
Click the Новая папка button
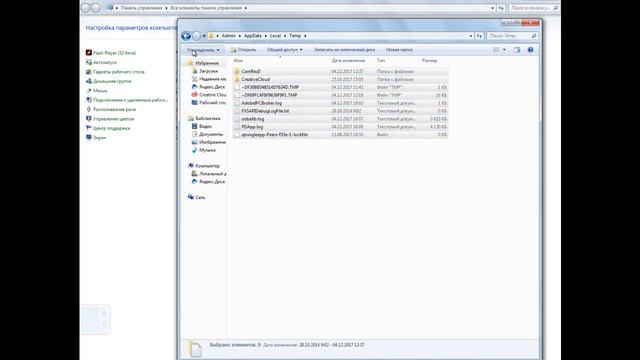pyautogui.click(x=399, y=50)
